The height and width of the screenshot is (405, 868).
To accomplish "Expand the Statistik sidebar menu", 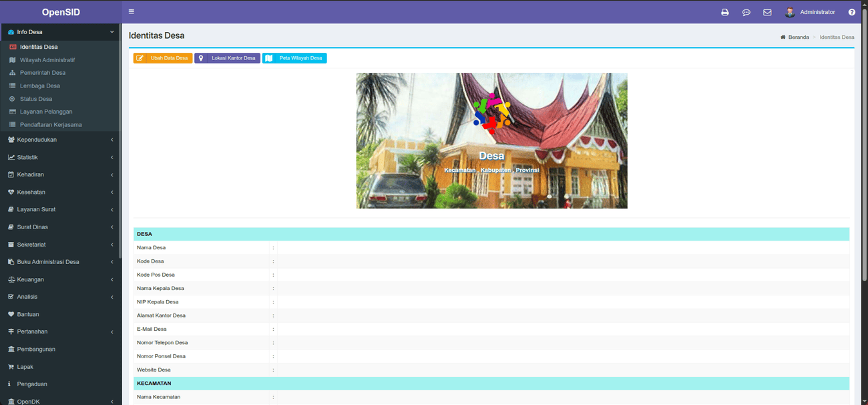I will [60, 157].
